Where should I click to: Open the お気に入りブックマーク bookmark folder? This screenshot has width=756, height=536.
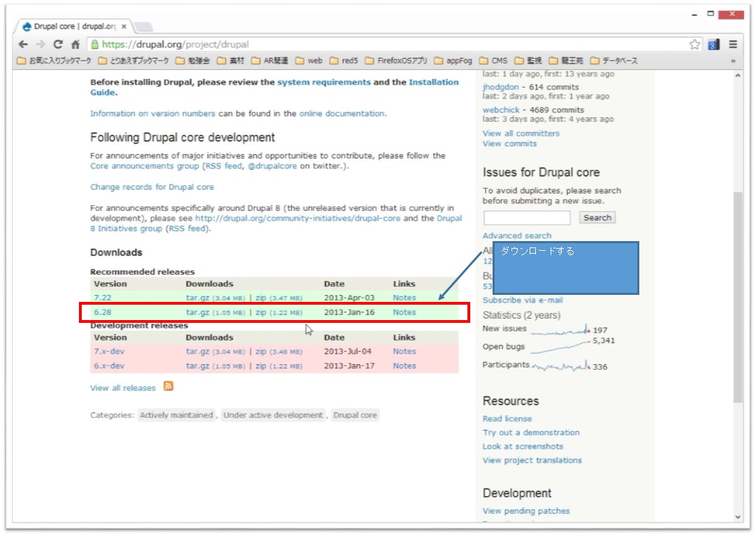pos(54,61)
